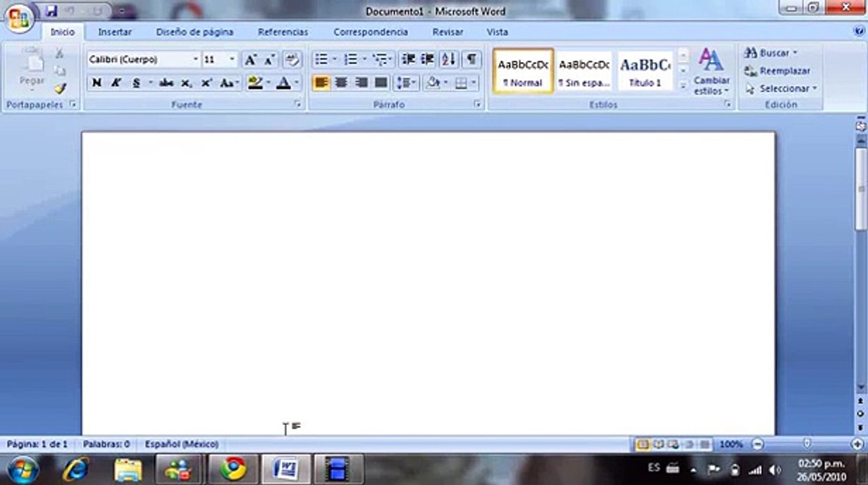This screenshot has height=485, width=868.
Task: Decrease the paragraph indent
Action: tap(408, 59)
